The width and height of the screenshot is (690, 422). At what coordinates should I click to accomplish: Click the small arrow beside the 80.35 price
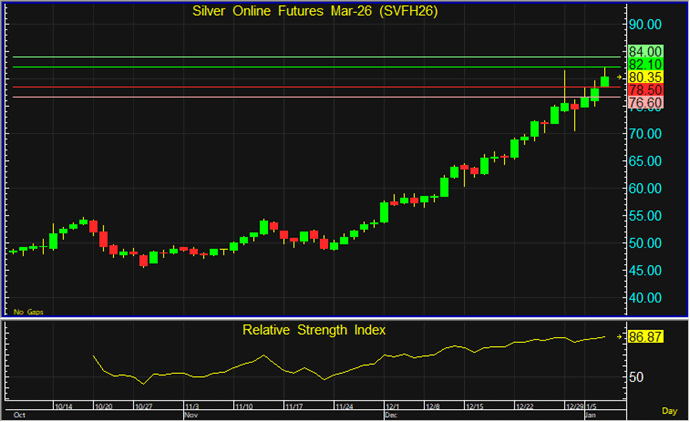[x=619, y=77]
